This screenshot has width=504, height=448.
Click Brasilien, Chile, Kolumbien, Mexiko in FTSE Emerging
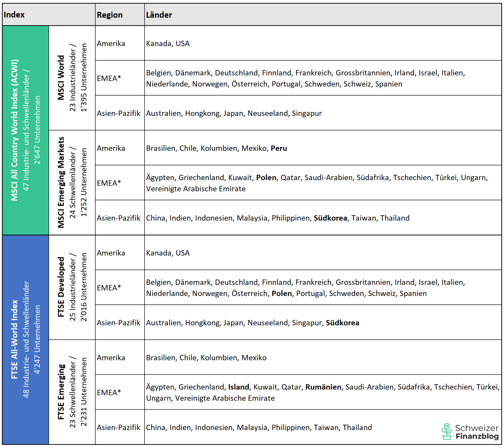206,357
